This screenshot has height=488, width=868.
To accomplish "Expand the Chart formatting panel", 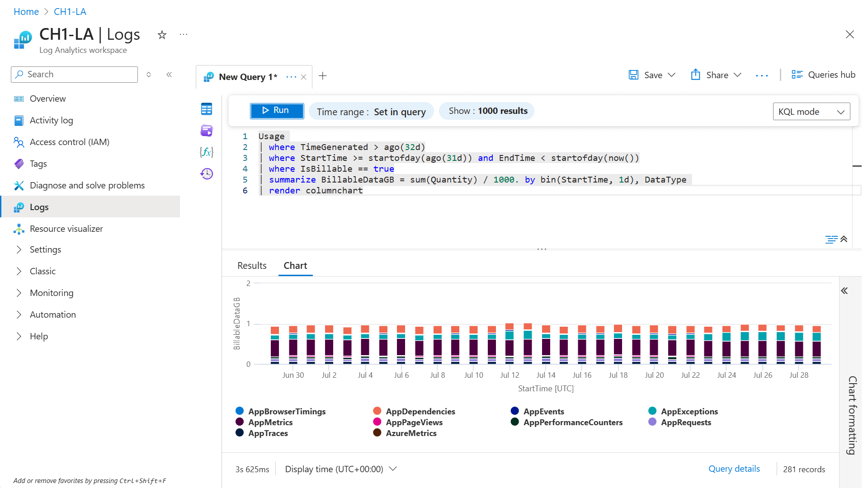I will 844,291.
